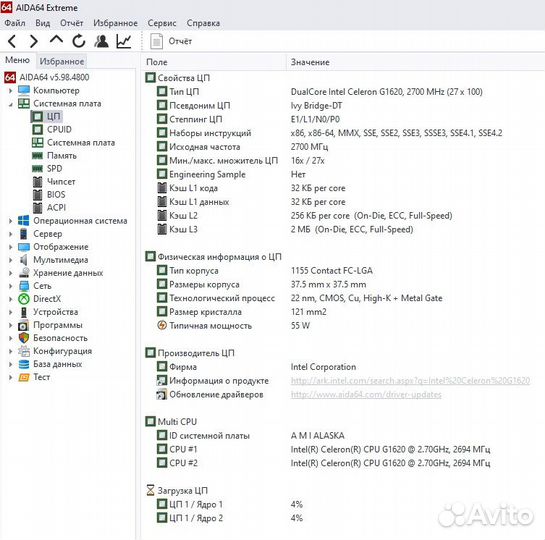Open the aida64.com driver-updates link

click(x=366, y=395)
